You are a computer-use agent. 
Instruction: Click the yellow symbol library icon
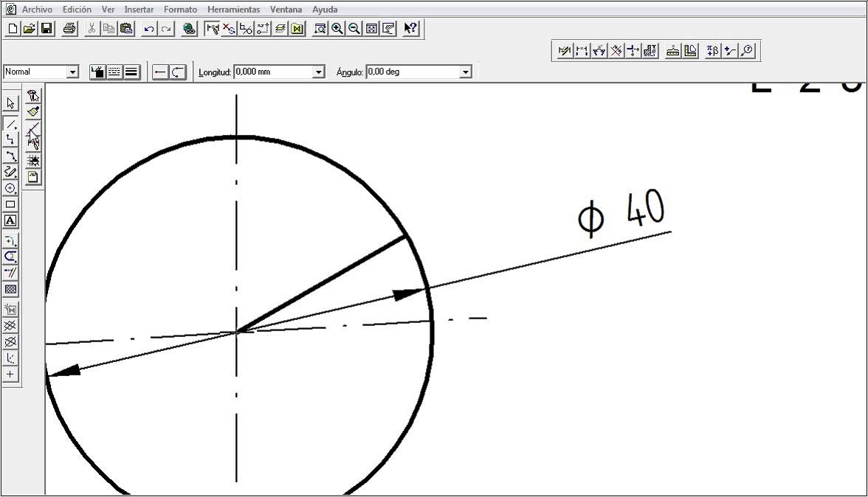coord(297,29)
